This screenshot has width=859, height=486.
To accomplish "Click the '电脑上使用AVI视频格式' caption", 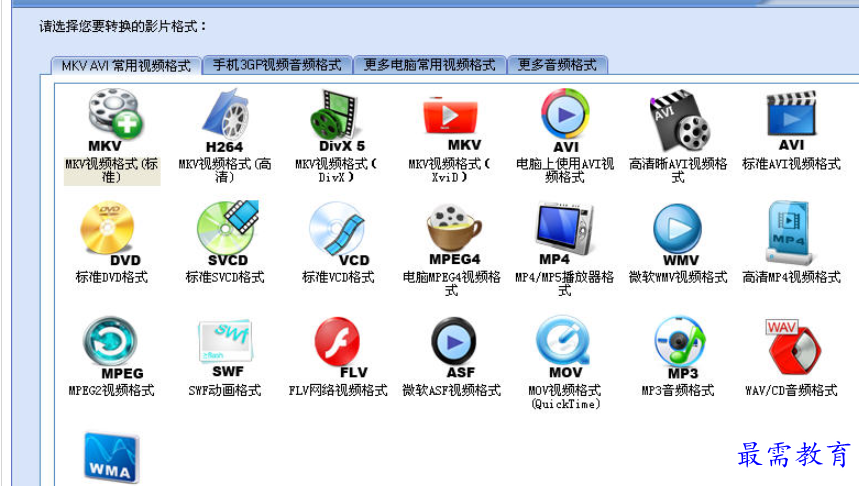I will coord(565,170).
